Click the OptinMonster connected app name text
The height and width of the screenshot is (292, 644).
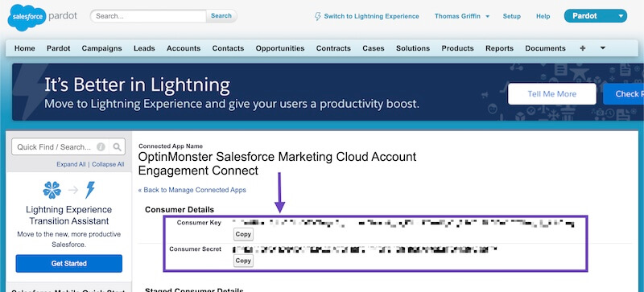[277, 163]
